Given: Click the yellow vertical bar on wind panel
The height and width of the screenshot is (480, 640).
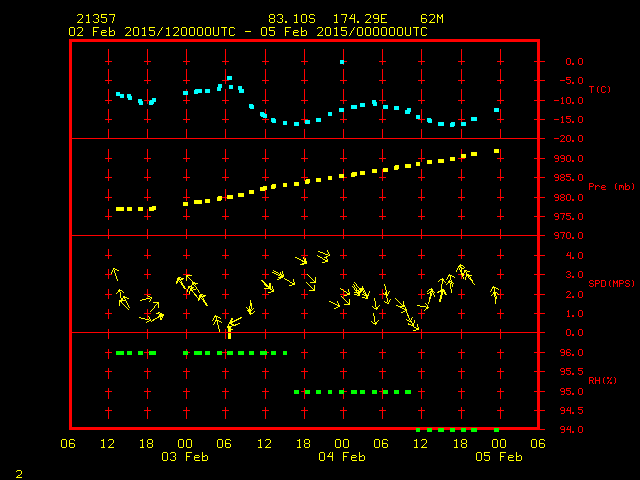Looking at the screenshot, I should tap(229, 332).
